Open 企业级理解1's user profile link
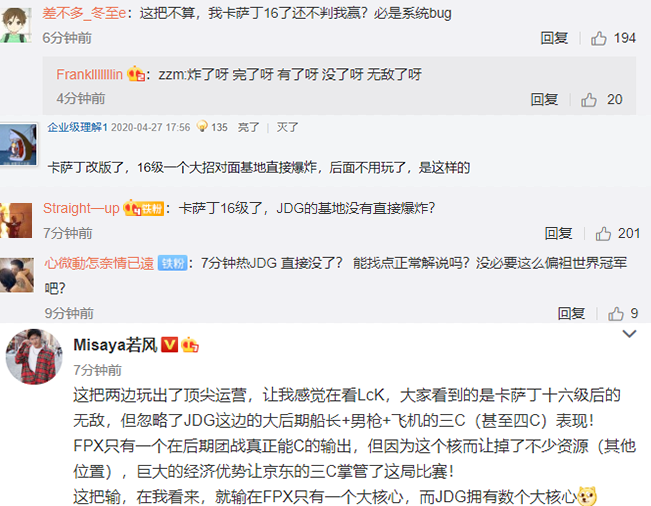The image size is (651, 506). click(x=77, y=127)
